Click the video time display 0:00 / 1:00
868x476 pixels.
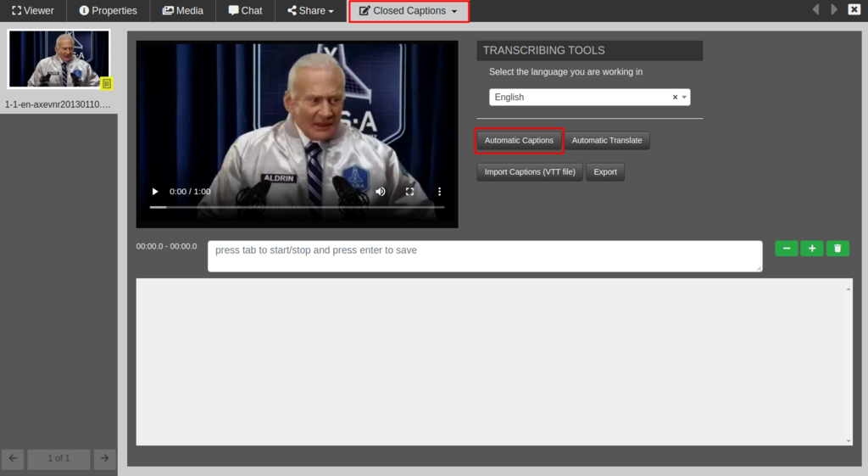coord(190,191)
